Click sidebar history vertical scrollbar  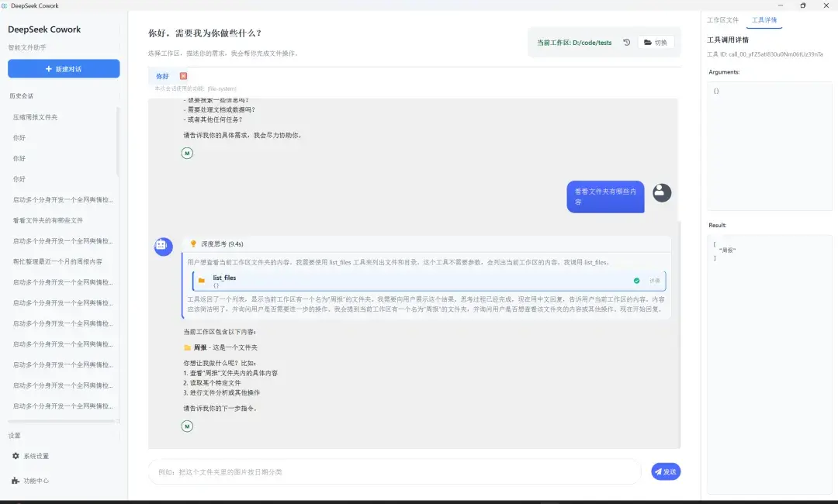118,142
